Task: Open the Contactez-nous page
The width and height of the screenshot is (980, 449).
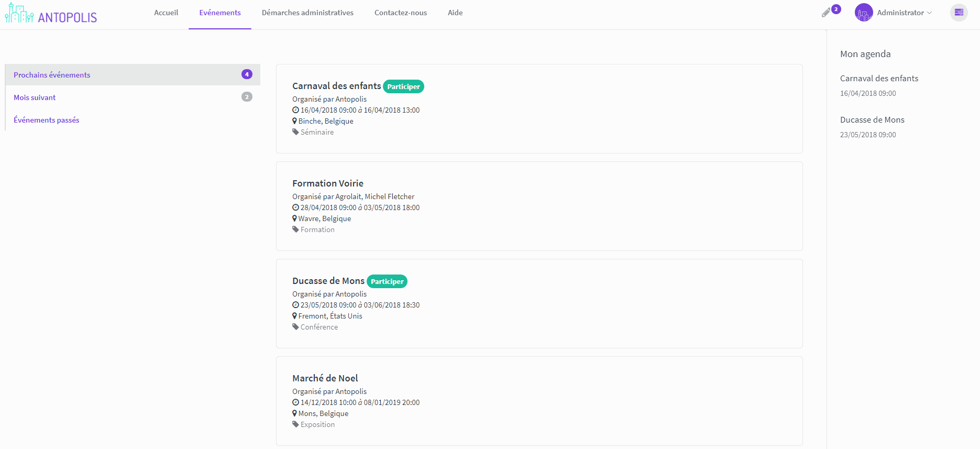Action: (401, 13)
